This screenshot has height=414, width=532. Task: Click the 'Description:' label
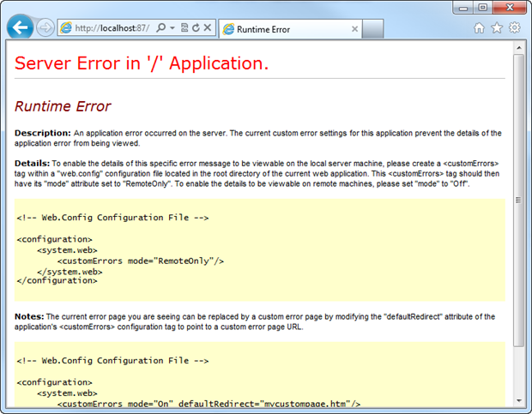click(43, 133)
